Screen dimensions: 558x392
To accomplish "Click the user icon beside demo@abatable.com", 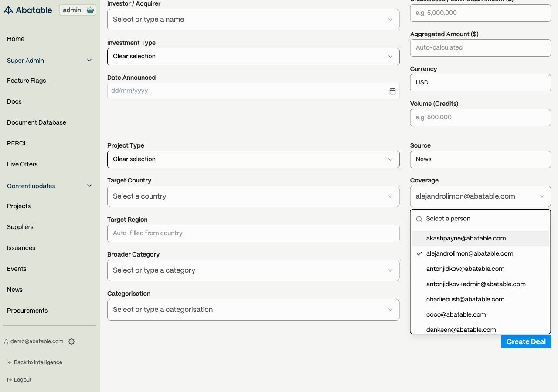I will pos(6,341).
